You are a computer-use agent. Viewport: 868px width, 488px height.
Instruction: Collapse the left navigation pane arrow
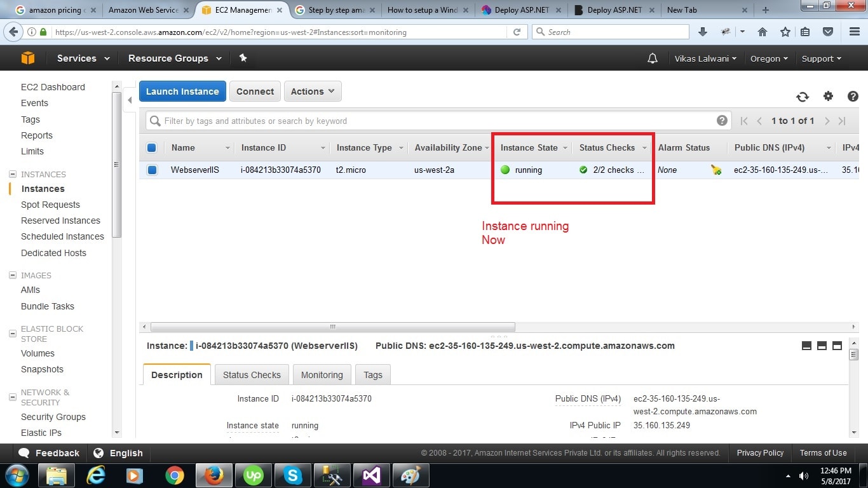tap(130, 100)
